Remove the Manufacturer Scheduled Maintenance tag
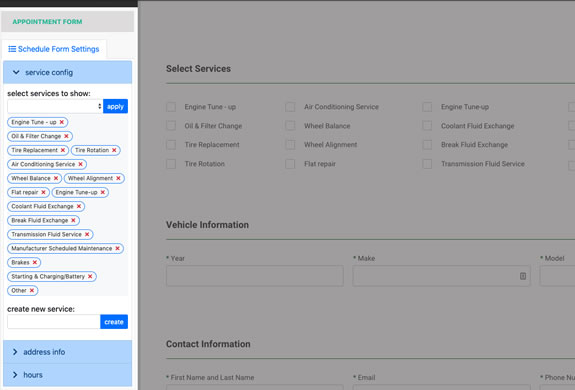 coord(117,248)
